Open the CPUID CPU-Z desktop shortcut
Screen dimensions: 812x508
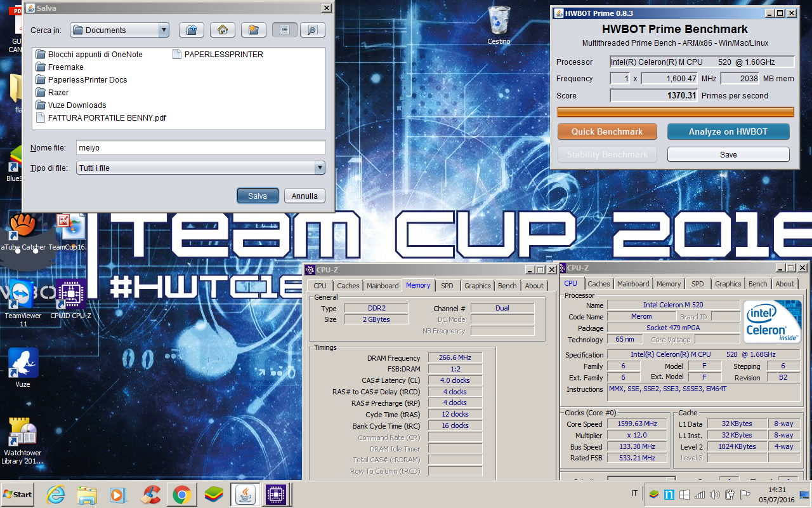pos(70,300)
